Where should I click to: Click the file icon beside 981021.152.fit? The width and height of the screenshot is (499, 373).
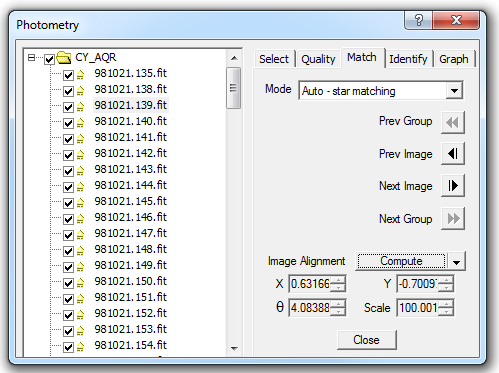(x=80, y=315)
